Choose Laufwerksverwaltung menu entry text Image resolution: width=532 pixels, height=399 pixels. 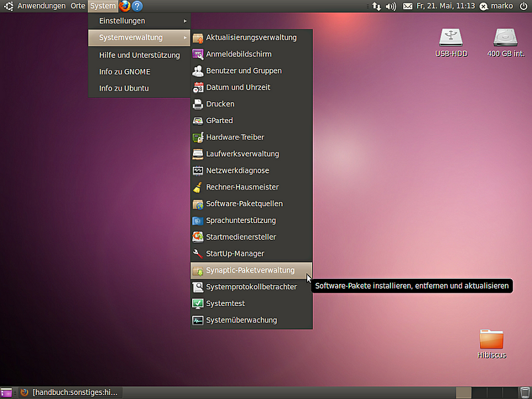click(243, 154)
